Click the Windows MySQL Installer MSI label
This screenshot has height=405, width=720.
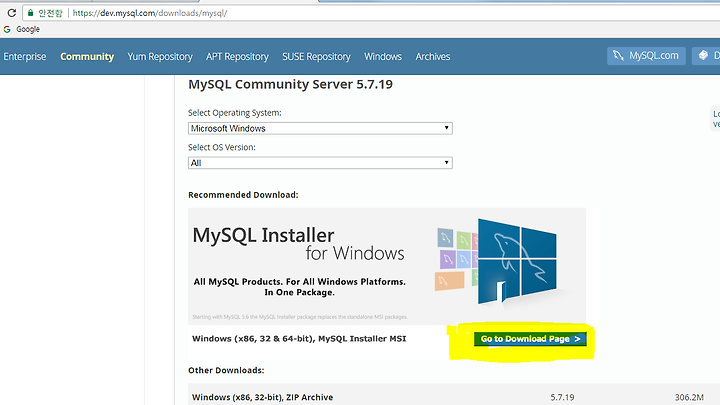tap(299, 339)
